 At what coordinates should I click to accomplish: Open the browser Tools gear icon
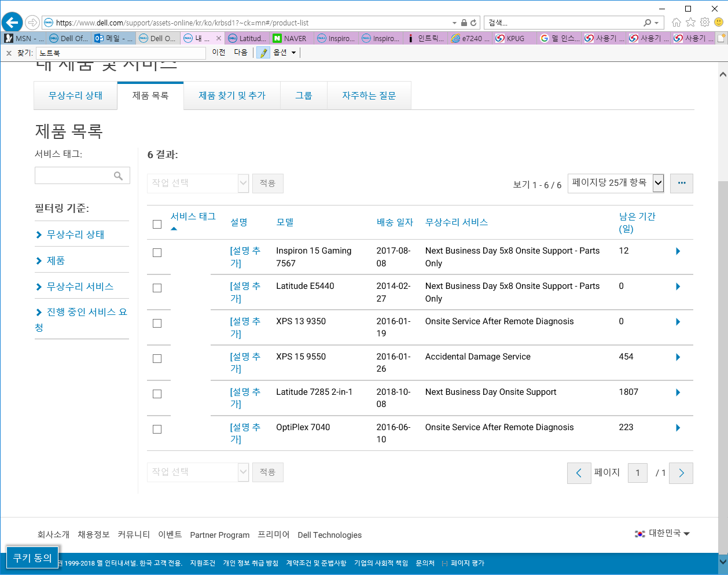tap(704, 23)
